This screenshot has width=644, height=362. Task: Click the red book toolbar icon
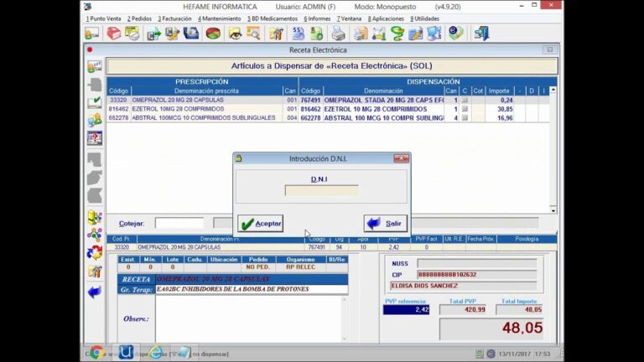114,34
